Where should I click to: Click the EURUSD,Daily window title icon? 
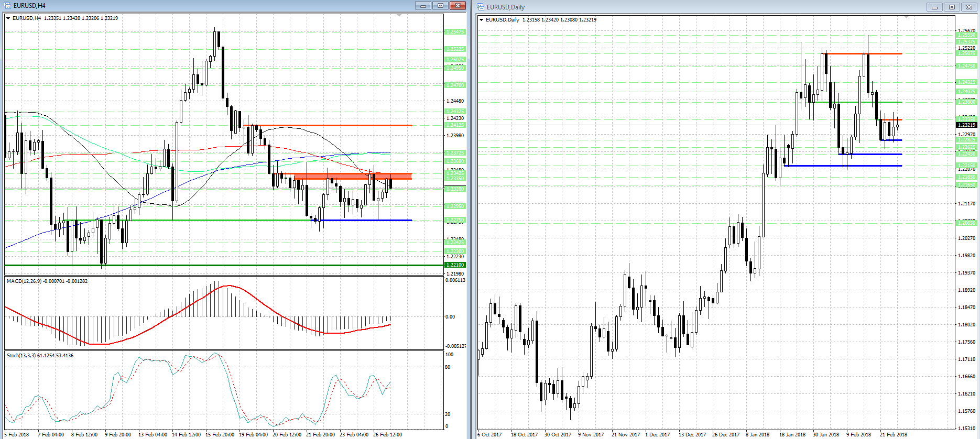(x=481, y=7)
